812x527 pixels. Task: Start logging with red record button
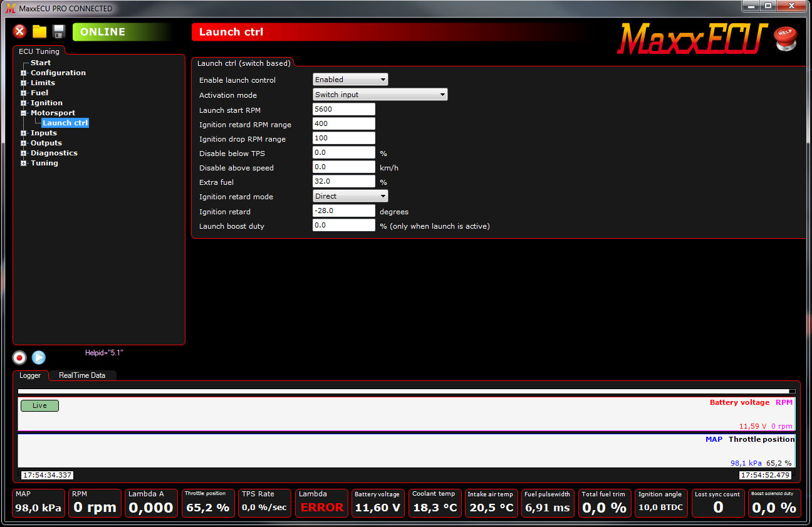click(19, 358)
